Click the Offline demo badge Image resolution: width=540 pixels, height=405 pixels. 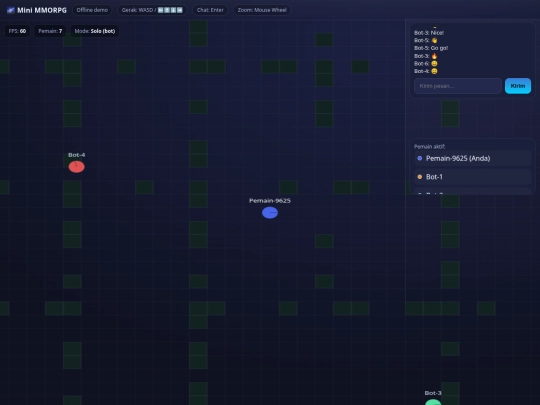[92, 10]
